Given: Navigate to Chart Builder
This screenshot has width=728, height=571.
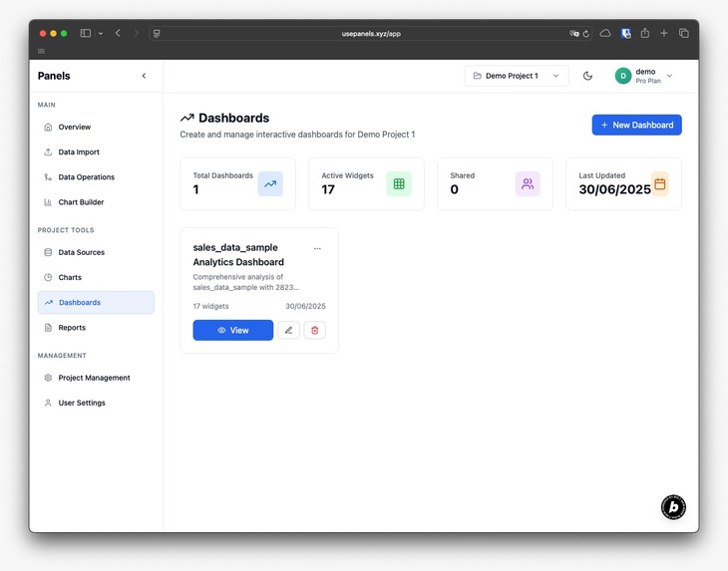Looking at the screenshot, I should [x=96, y=201].
